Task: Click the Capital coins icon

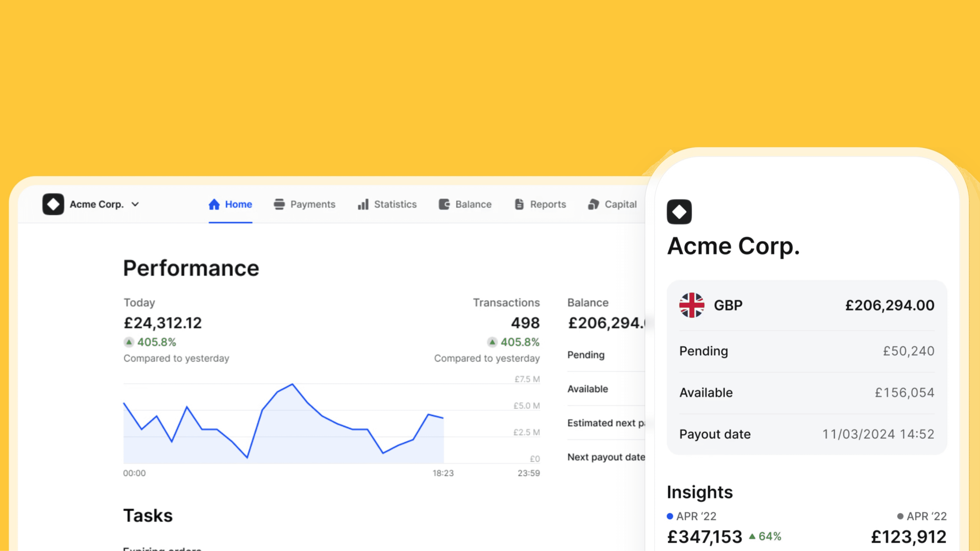Action: [593, 204]
